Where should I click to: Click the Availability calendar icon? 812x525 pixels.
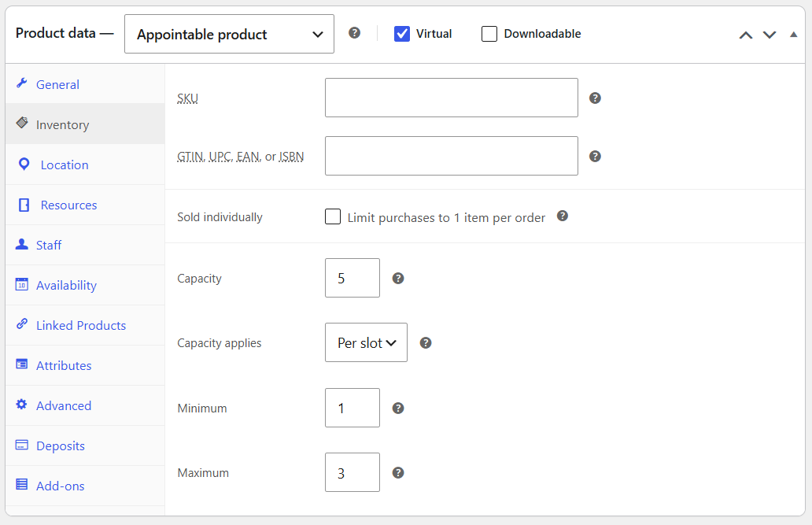pos(22,284)
